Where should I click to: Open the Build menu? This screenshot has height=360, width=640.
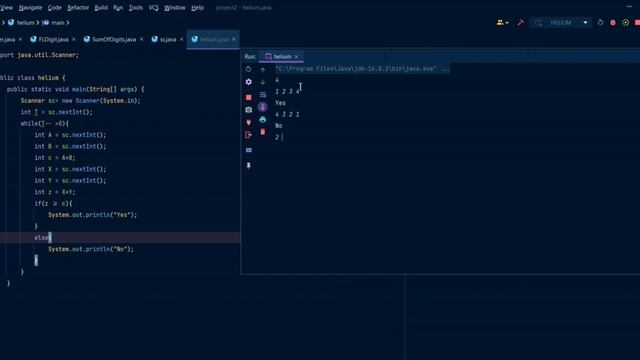pyautogui.click(x=101, y=8)
